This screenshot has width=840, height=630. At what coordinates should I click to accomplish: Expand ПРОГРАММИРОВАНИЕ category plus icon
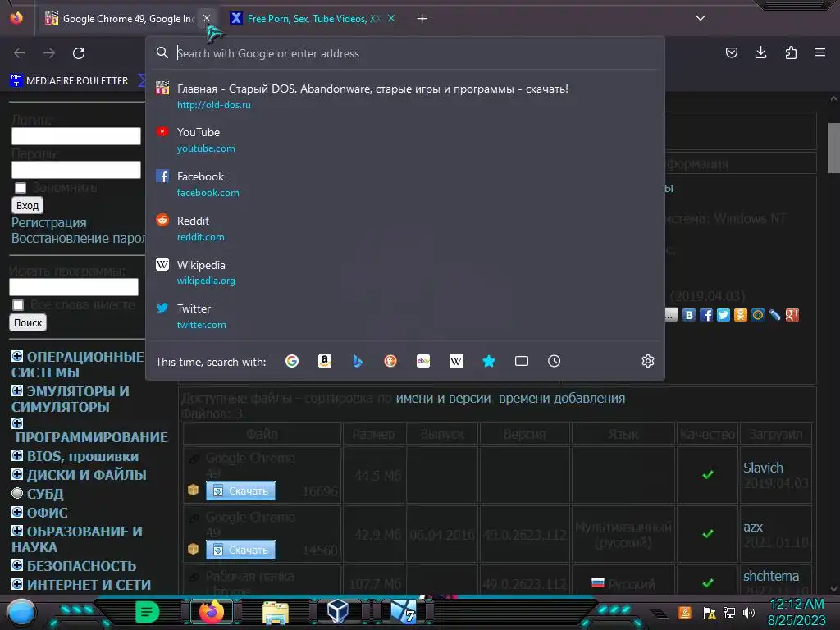(17, 423)
